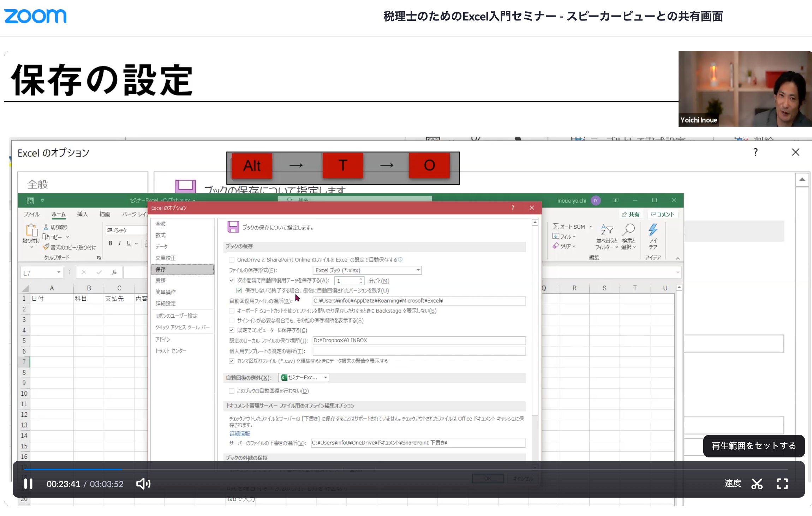Open the playback speed setting (速度)
Viewport: 812px width, 516px height.
[733, 483]
